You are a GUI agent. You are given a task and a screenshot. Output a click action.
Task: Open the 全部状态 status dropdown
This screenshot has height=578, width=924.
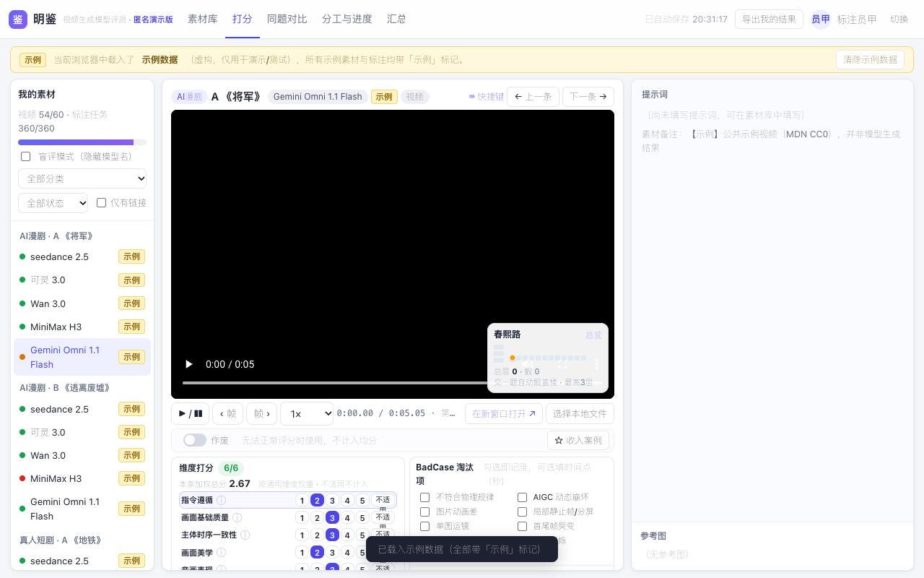[53, 203]
